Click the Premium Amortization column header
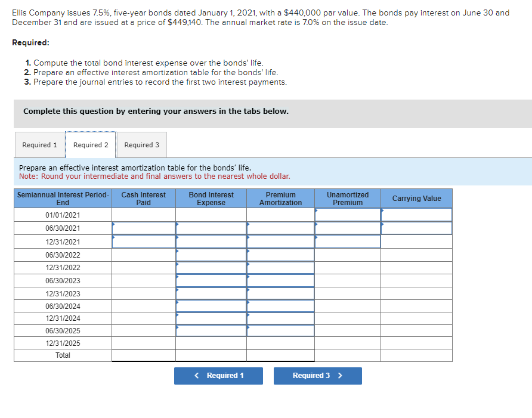The width and height of the screenshot is (532, 418). pos(280,199)
